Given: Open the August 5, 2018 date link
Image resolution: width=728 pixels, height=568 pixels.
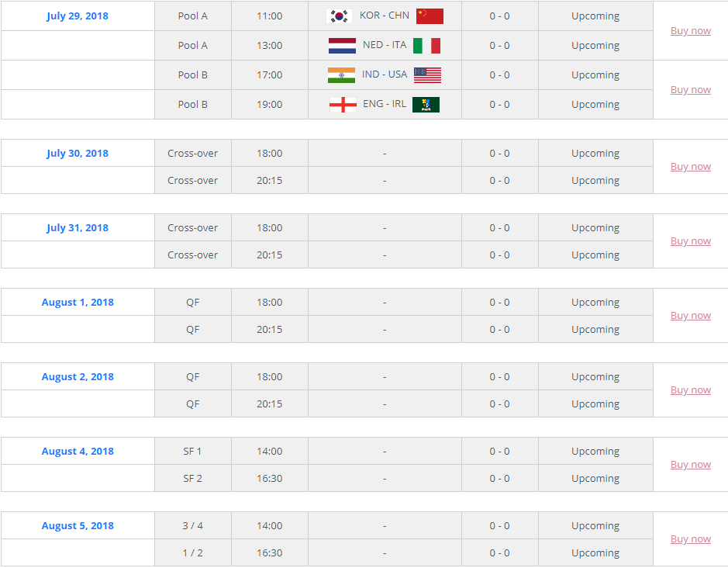Looking at the screenshot, I should click(x=78, y=525).
